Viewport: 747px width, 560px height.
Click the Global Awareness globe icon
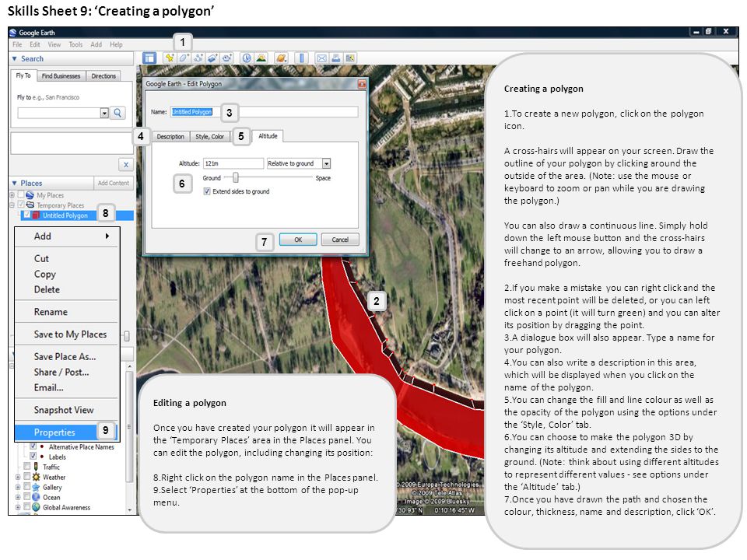[x=36, y=507]
